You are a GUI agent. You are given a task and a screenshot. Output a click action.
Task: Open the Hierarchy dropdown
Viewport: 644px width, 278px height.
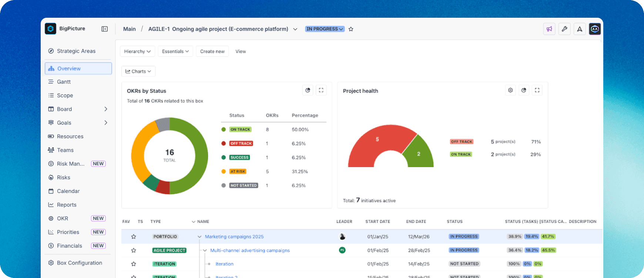pos(137,51)
